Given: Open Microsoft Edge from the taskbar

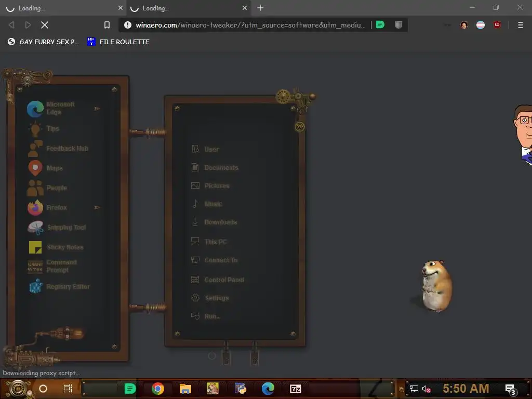Looking at the screenshot, I should click(x=268, y=389).
